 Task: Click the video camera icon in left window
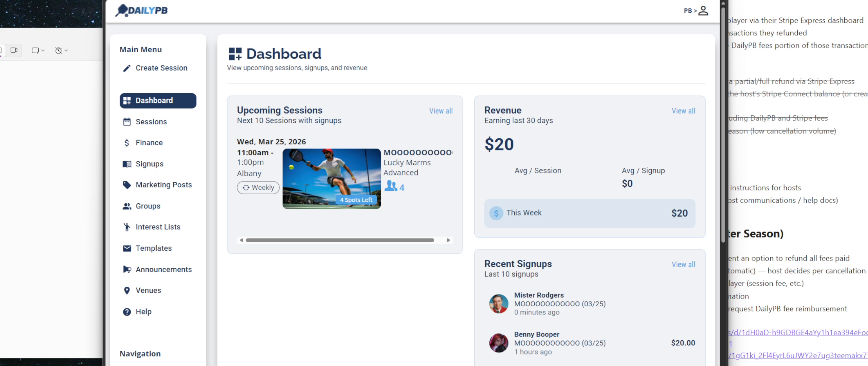(14, 50)
